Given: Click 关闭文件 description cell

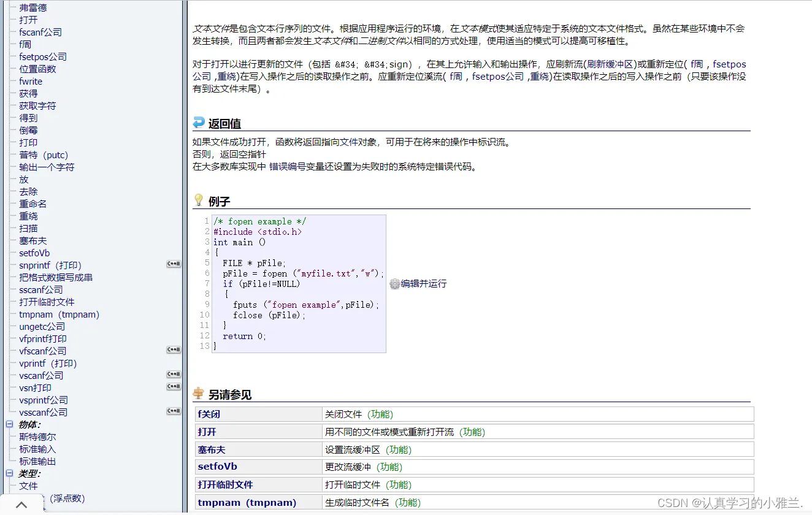Looking at the screenshot, I should (538, 414).
